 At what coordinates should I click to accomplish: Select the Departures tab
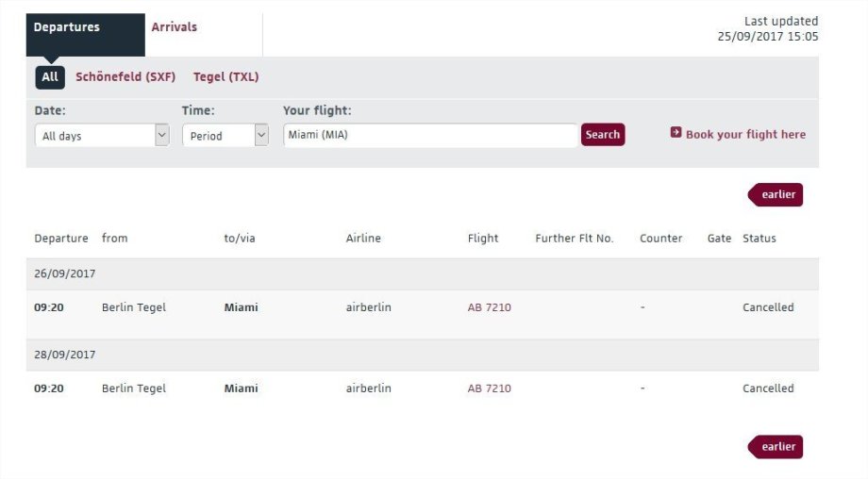[x=67, y=27]
